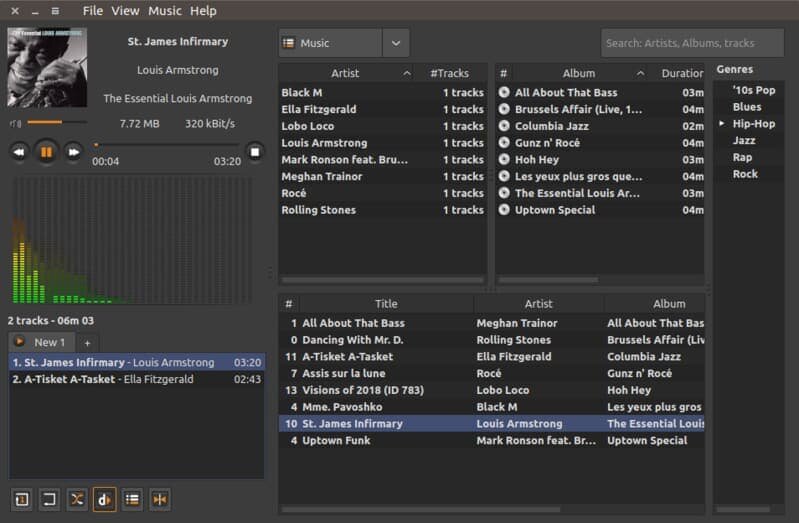
Task: Mute audio via the volume speaker icon
Action: tap(16, 123)
